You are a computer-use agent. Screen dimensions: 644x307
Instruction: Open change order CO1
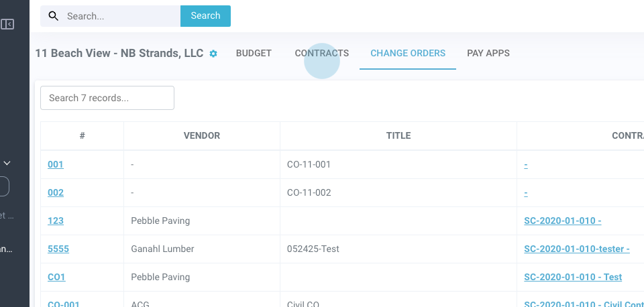click(x=56, y=277)
